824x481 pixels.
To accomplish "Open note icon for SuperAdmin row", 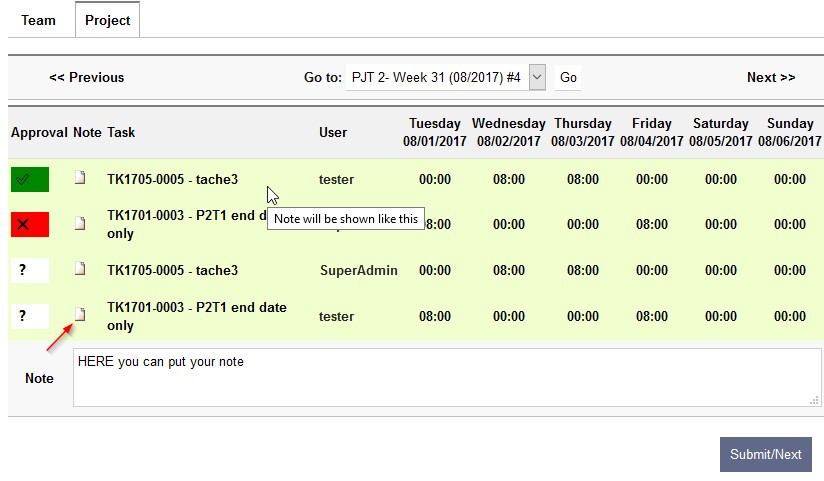I will 81,269.
